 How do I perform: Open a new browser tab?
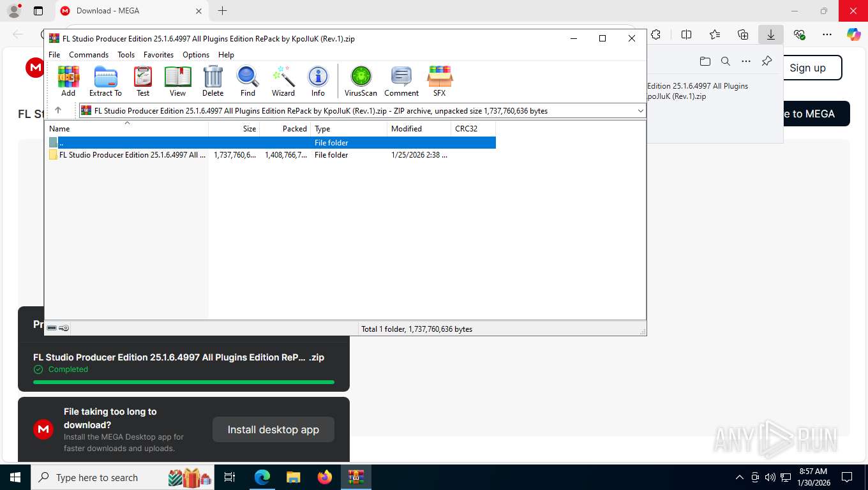coord(222,11)
